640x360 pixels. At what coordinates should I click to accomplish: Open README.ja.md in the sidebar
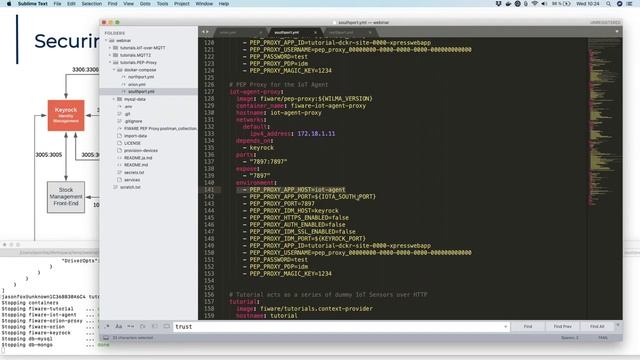point(138,158)
